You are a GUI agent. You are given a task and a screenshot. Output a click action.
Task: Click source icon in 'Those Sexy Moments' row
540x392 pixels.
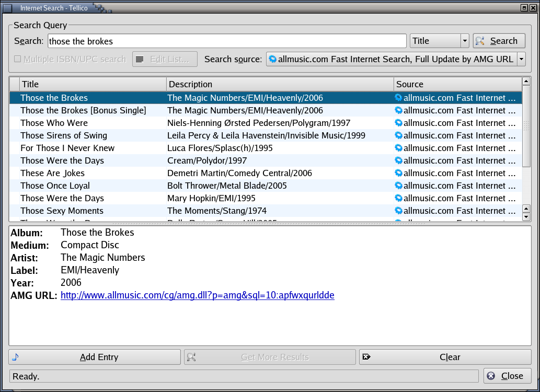coord(398,211)
